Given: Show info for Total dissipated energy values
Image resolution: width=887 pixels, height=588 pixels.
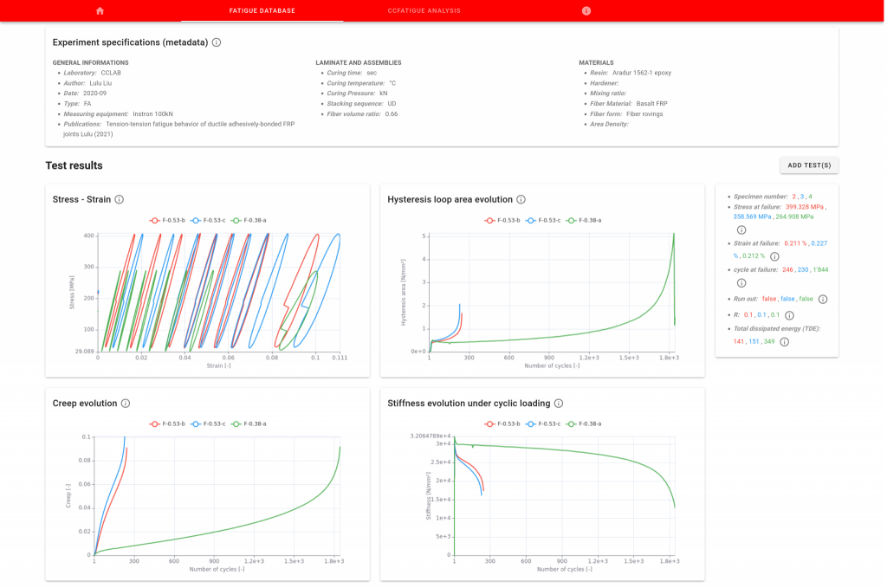Looking at the screenshot, I should pos(785,342).
